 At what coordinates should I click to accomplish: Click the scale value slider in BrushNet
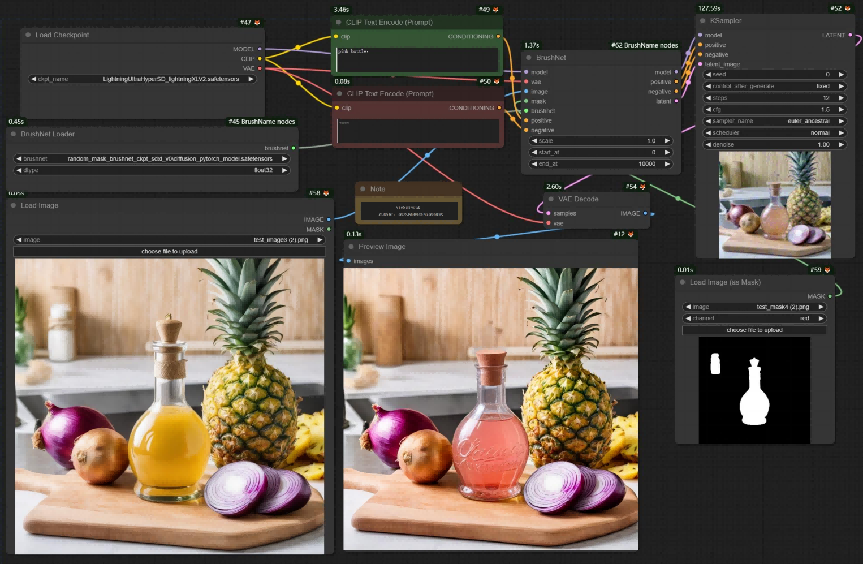[x=601, y=141]
